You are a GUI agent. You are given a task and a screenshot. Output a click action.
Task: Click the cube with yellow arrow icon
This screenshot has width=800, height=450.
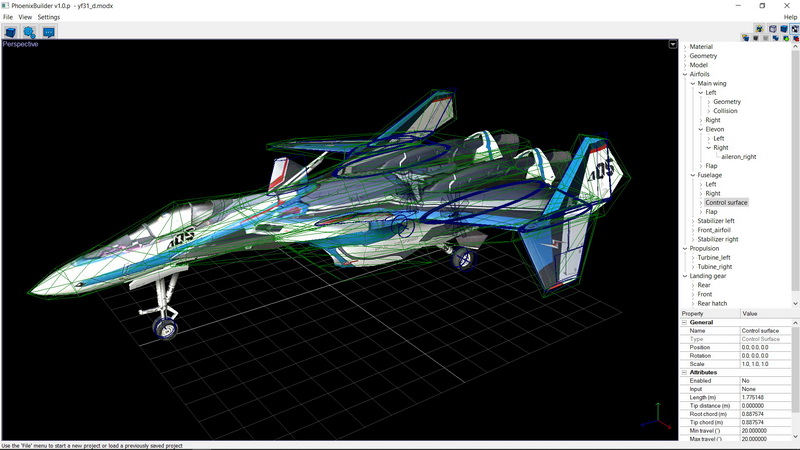point(745,38)
